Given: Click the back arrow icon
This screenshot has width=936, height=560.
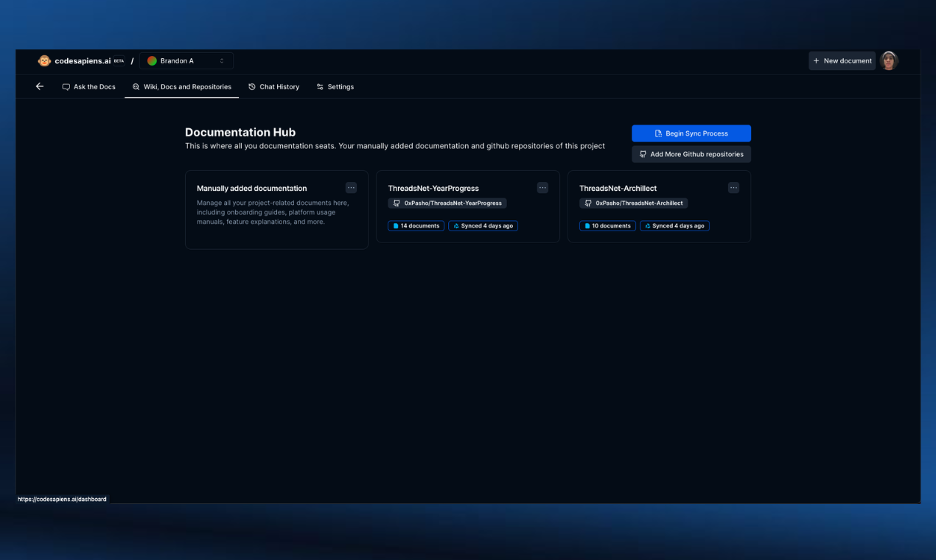Looking at the screenshot, I should (x=39, y=86).
